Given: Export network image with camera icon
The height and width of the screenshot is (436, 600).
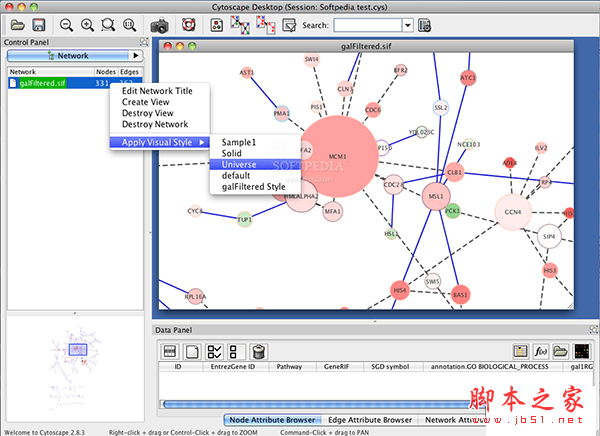Looking at the screenshot, I should pos(159,26).
